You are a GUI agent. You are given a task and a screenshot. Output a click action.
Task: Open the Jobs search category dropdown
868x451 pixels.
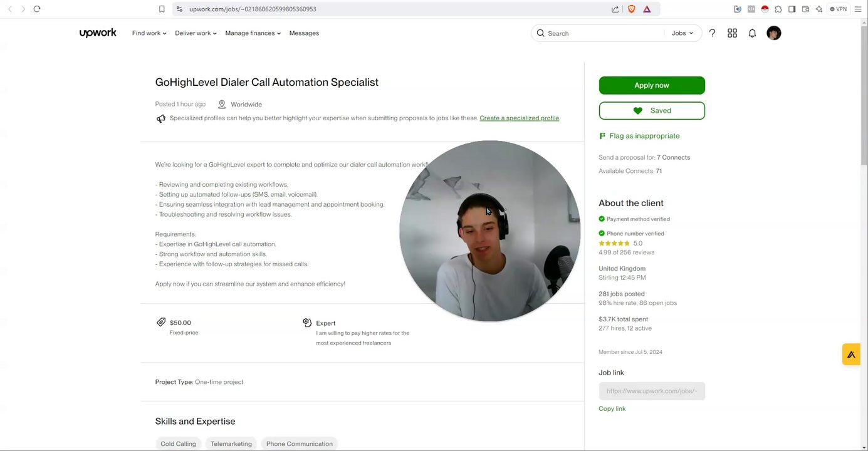[x=682, y=33]
